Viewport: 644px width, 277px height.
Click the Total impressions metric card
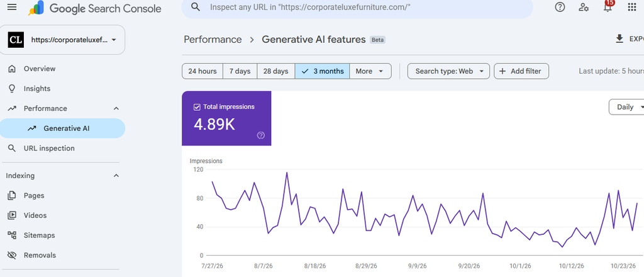pyautogui.click(x=226, y=118)
